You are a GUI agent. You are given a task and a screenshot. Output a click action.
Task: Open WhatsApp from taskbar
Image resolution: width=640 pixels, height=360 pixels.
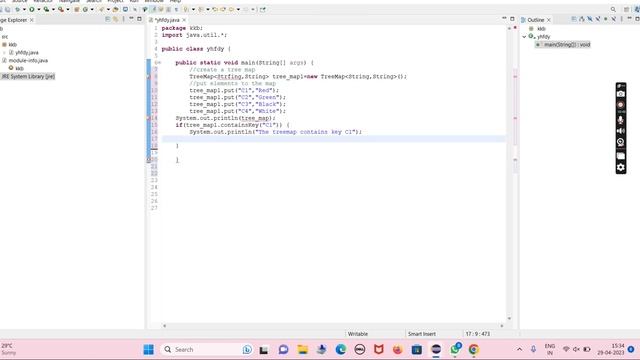(455, 349)
